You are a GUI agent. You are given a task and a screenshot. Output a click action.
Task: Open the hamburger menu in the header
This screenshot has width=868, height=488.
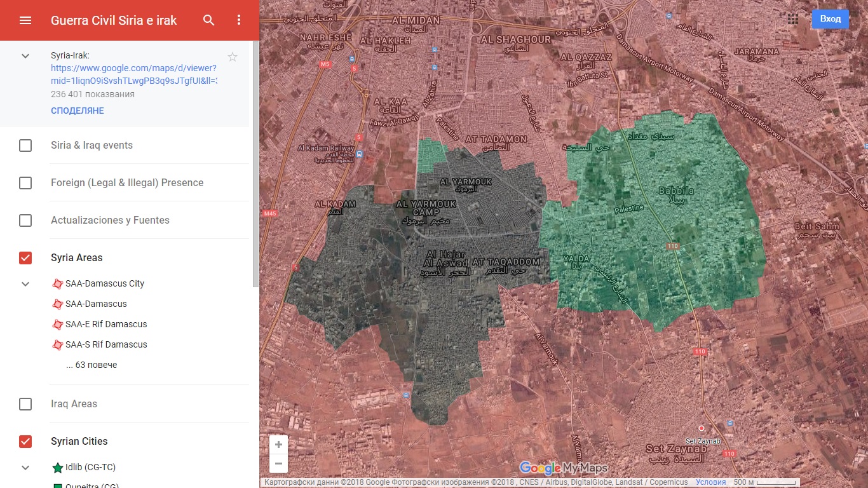(25, 20)
